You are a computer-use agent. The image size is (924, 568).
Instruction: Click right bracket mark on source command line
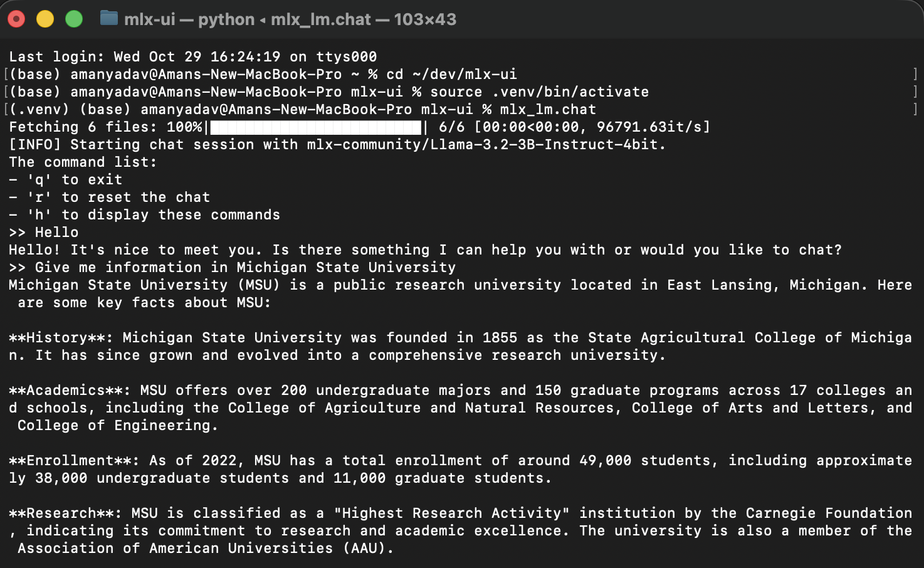915,92
